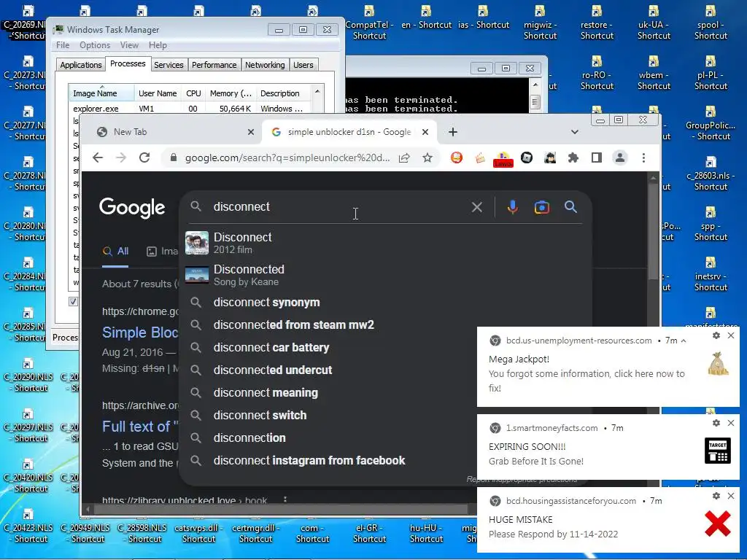Open settings gear on EXPIRING SOON notification
747x560 pixels.
[x=716, y=423]
